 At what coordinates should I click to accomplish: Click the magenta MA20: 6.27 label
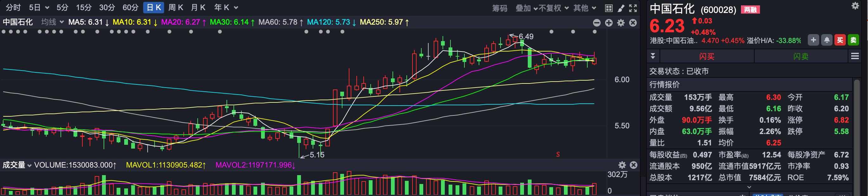184,22
